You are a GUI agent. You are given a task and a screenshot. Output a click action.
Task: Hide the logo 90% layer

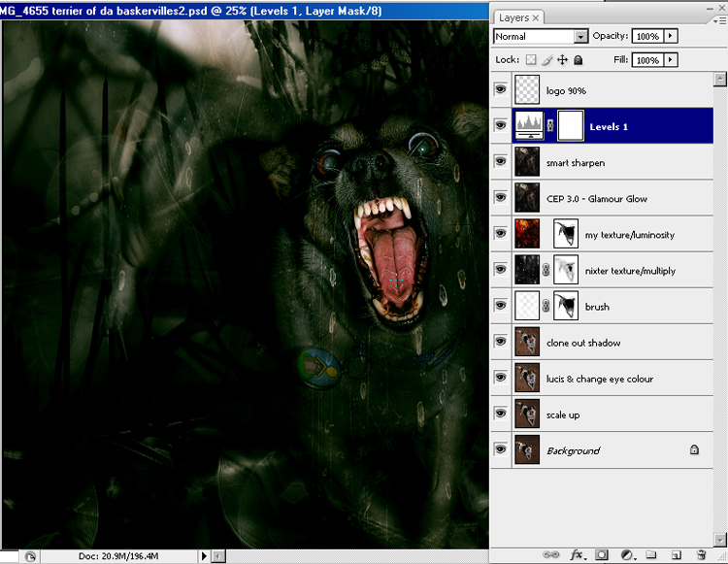(501, 89)
